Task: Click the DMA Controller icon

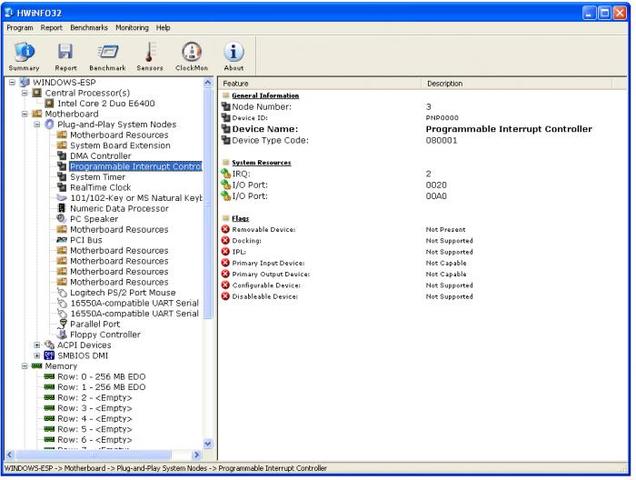Action: pyautogui.click(x=62, y=156)
